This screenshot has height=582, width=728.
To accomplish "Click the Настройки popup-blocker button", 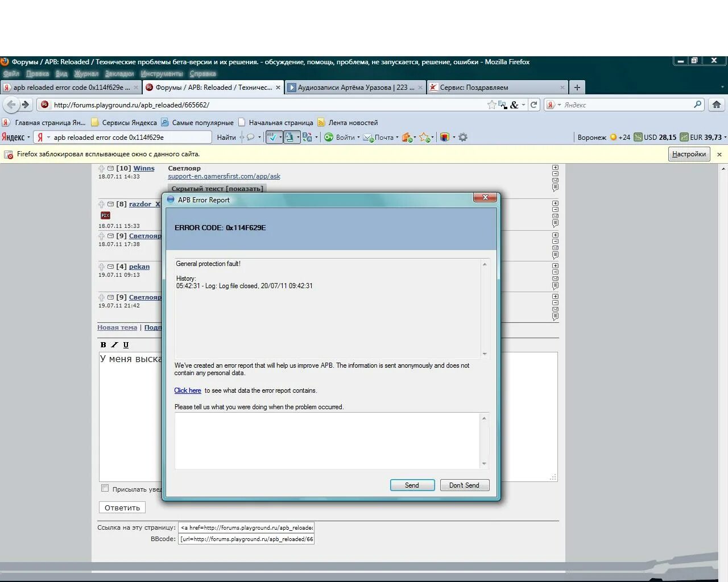I will coord(689,154).
